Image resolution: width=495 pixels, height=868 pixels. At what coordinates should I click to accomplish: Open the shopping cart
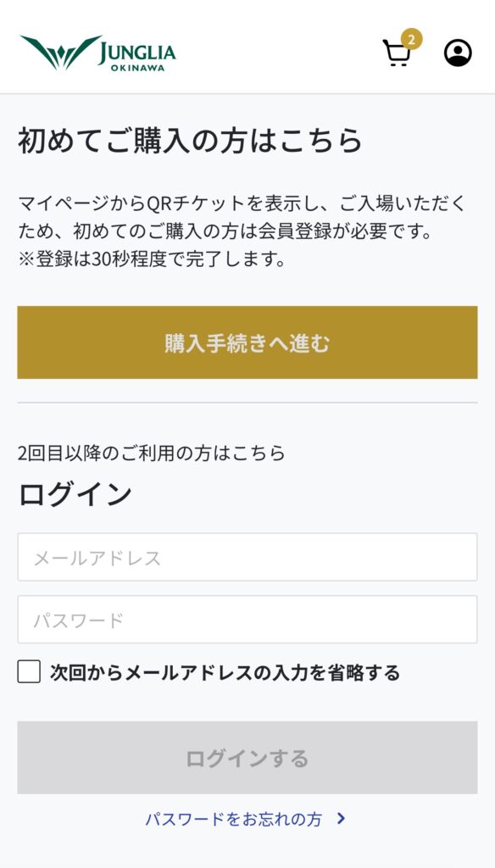pyautogui.click(x=397, y=53)
